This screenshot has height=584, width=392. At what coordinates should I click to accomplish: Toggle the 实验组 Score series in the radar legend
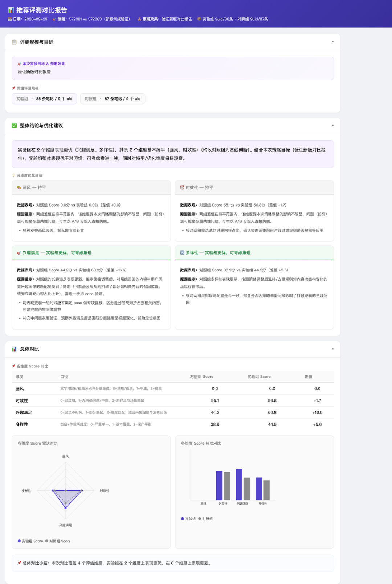pyautogui.click(x=30, y=541)
